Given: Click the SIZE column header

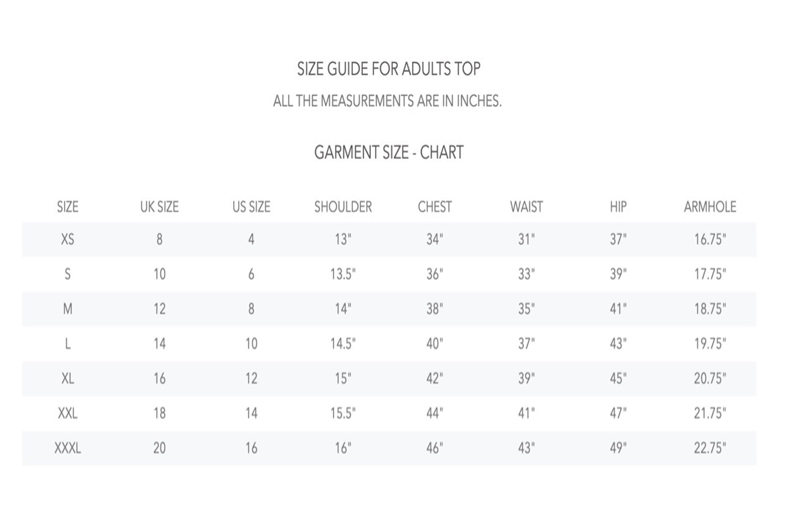Looking at the screenshot, I should [x=68, y=206].
